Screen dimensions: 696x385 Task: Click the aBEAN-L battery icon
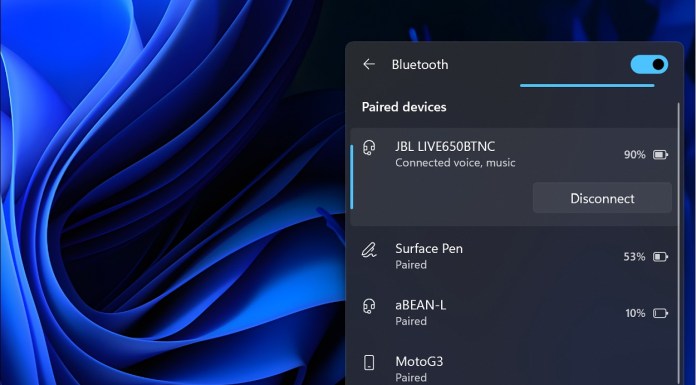point(660,313)
